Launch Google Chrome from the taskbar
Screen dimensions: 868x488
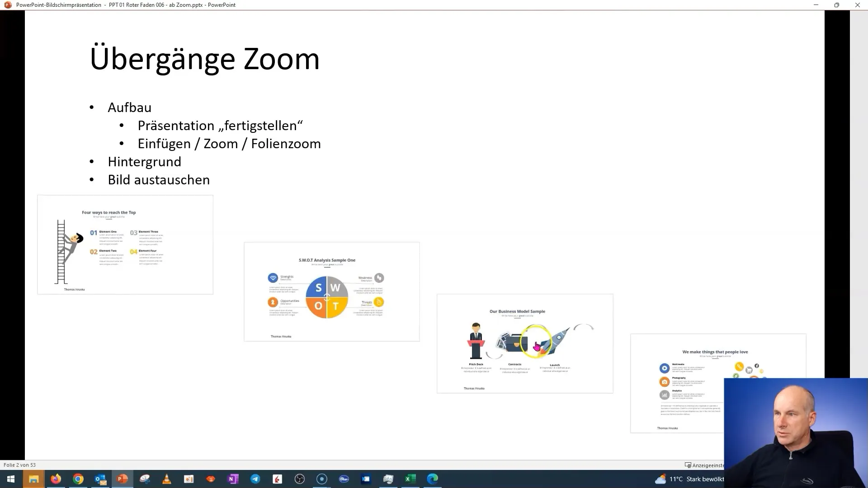click(78, 479)
